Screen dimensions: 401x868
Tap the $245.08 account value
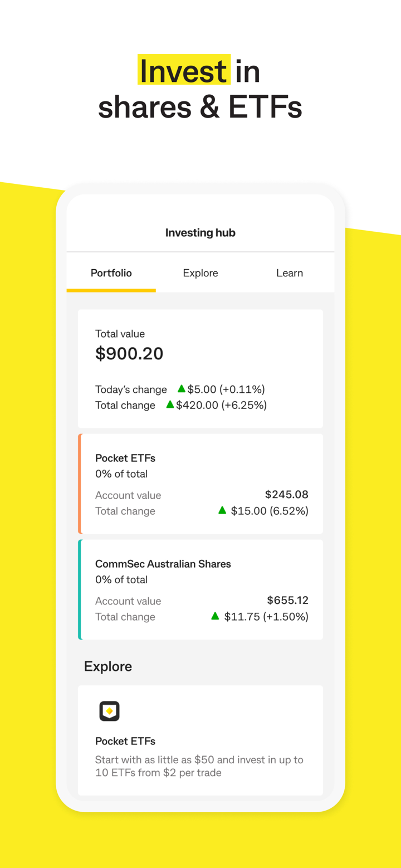point(286,494)
